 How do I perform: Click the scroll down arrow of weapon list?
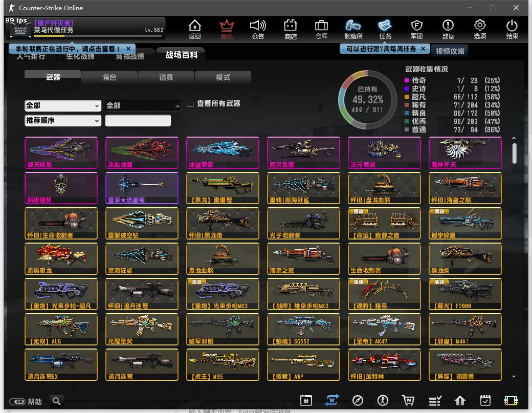(x=514, y=376)
